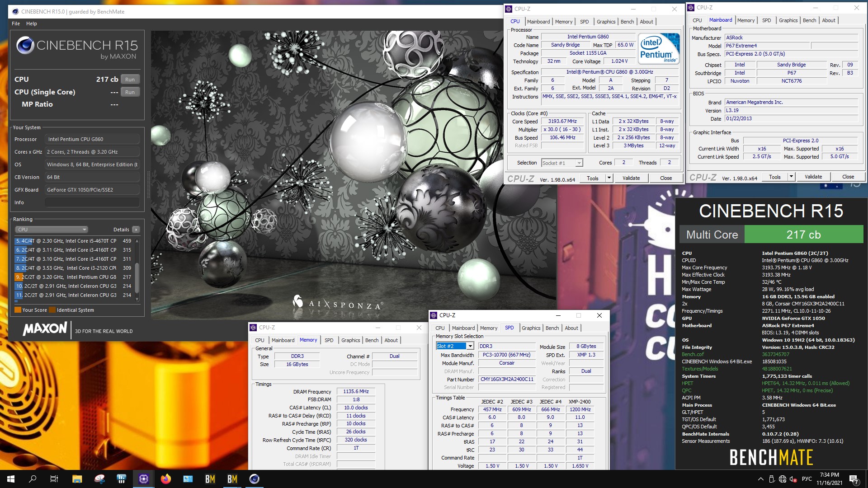868x488 pixels.
Task: Open CPU ranking type dropdown in Cinebench
Action: [x=52, y=230]
